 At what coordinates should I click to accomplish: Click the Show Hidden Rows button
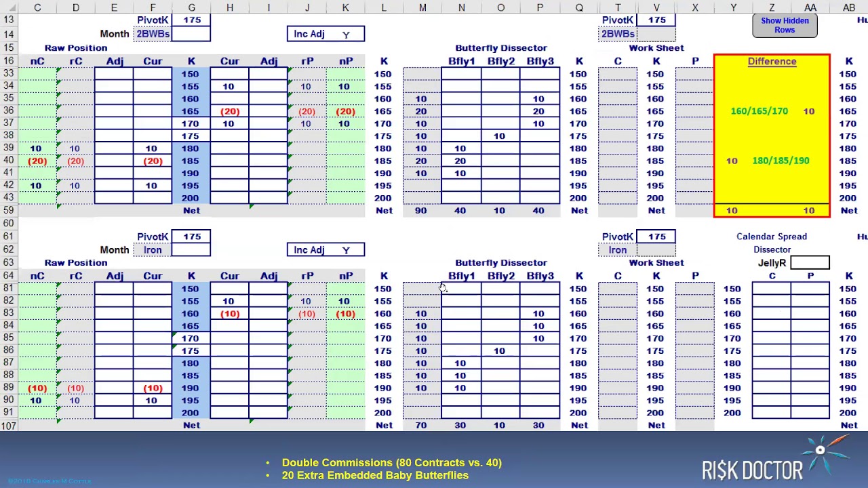[785, 26]
